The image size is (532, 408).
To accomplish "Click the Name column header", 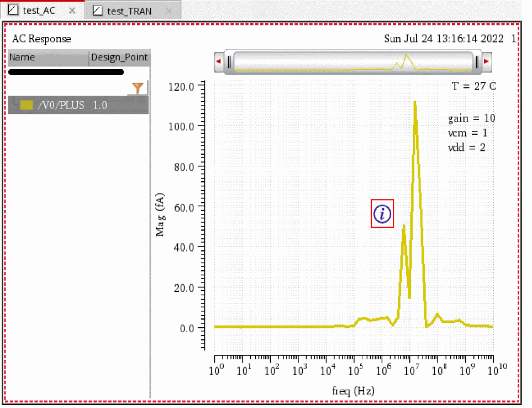I will tap(49, 57).
